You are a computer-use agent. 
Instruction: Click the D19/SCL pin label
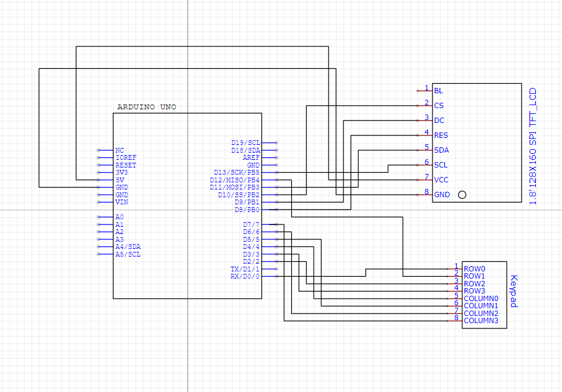245,143
